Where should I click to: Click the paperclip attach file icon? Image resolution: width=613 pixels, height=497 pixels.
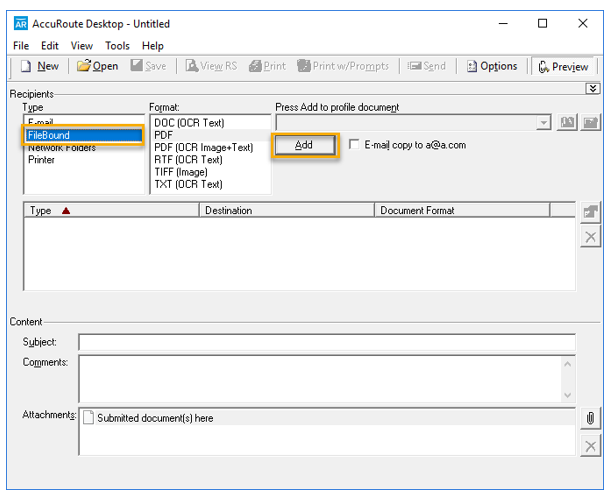[590, 418]
